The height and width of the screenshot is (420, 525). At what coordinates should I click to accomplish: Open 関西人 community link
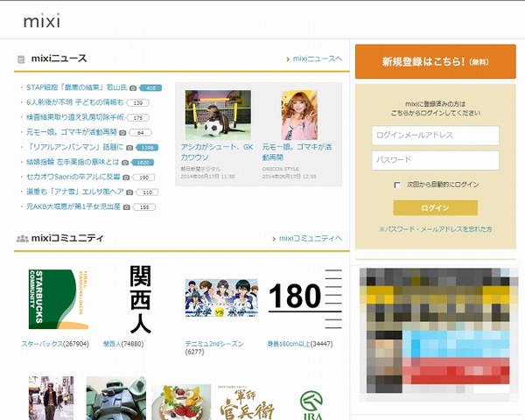(112, 344)
